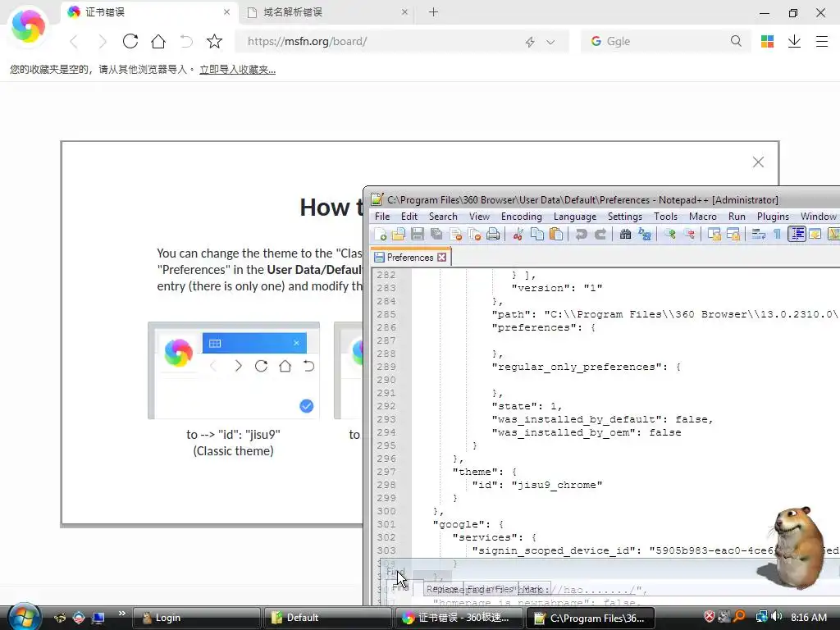Click the User Defined Language icon
Image resolution: width=840 pixels, height=630 pixels.
(x=815, y=234)
